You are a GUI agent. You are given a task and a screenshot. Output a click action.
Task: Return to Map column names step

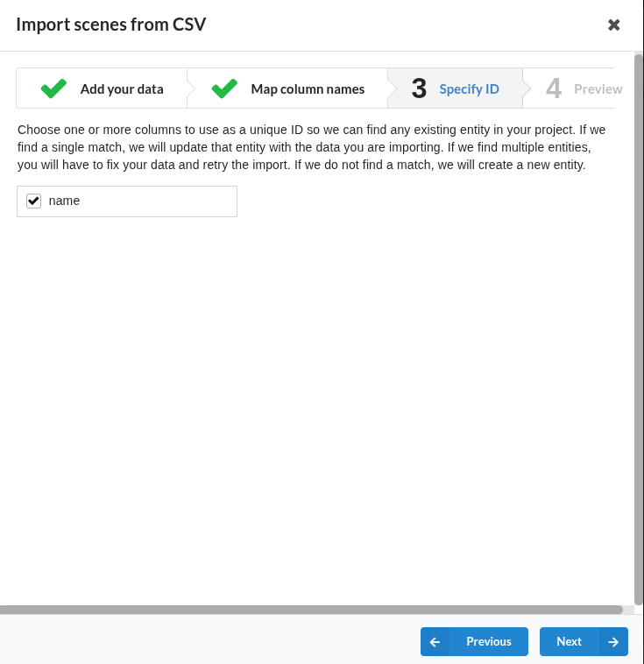click(x=308, y=88)
